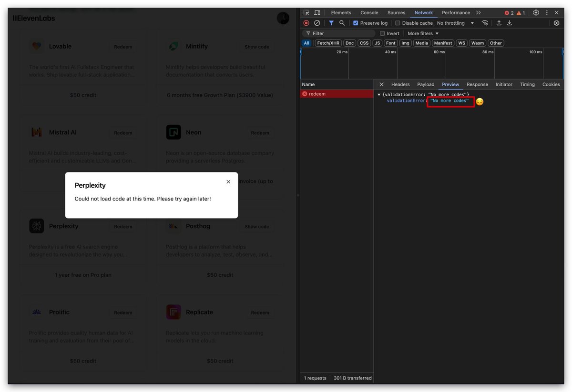
Task: Collapse the validationError JSON object triangle
Action: [379, 94]
